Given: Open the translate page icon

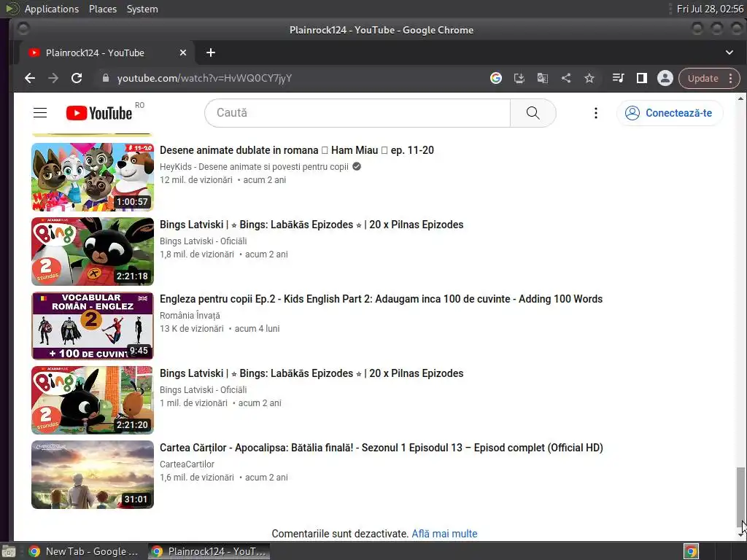Looking at the screenshot, I should (x=543, y=78).
